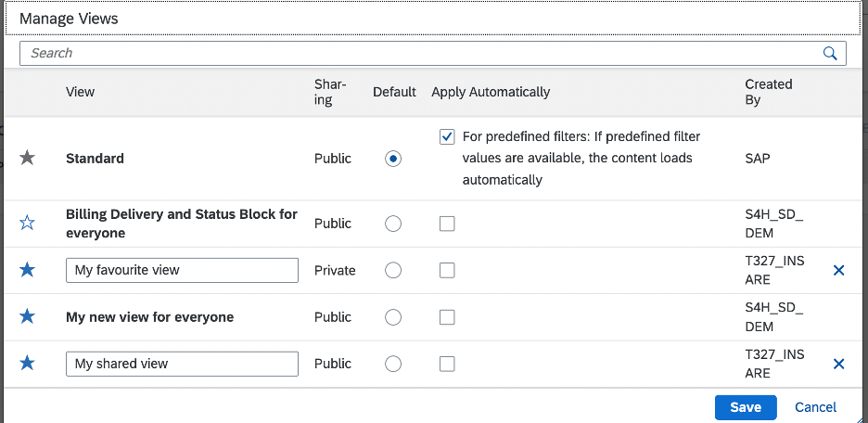Click the search magnifier icon
This screenshot has height=423, width=868.
[x=830, y=53]
